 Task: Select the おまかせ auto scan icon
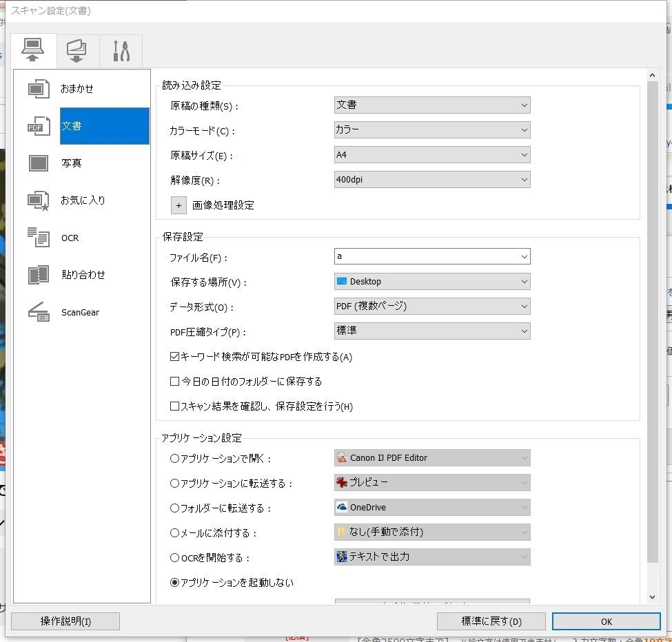39,89
